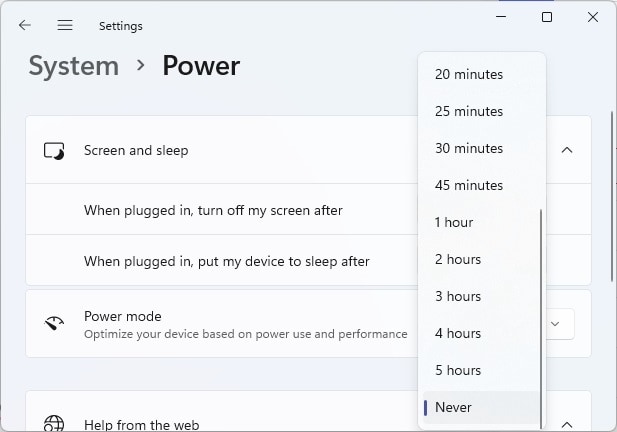
Task: Click the Power mode gauge icon
Action: tap(54, 324)
